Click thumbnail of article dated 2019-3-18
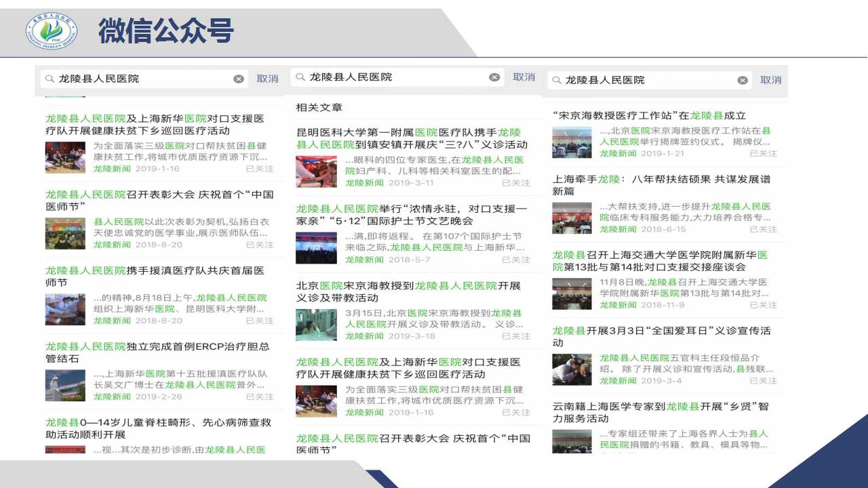 (x=316, y=325)
